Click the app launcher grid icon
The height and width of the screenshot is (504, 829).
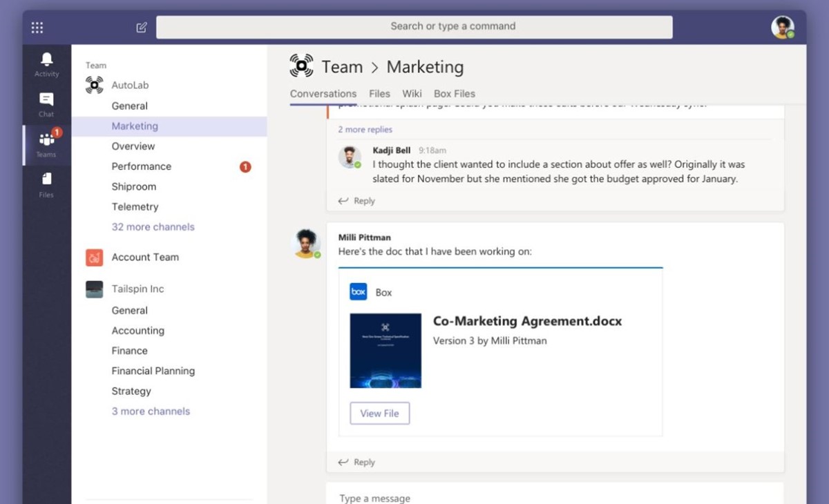(37, 27)
